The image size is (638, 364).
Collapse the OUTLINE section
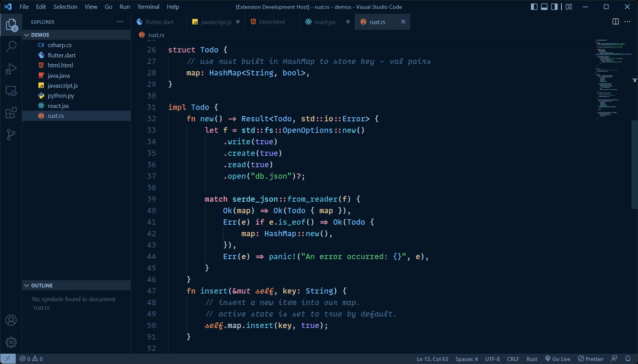click(x=77, y=286)
